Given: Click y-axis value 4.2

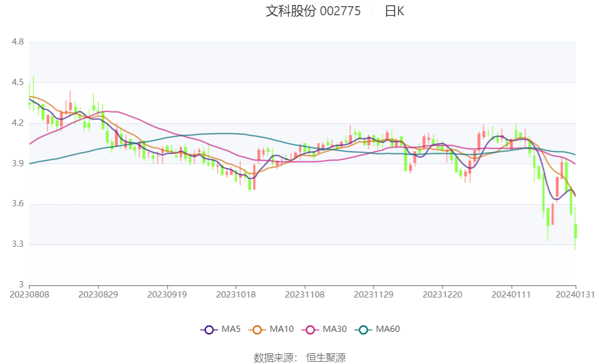Looking at the screenshot, I should [x=17, y=123].
